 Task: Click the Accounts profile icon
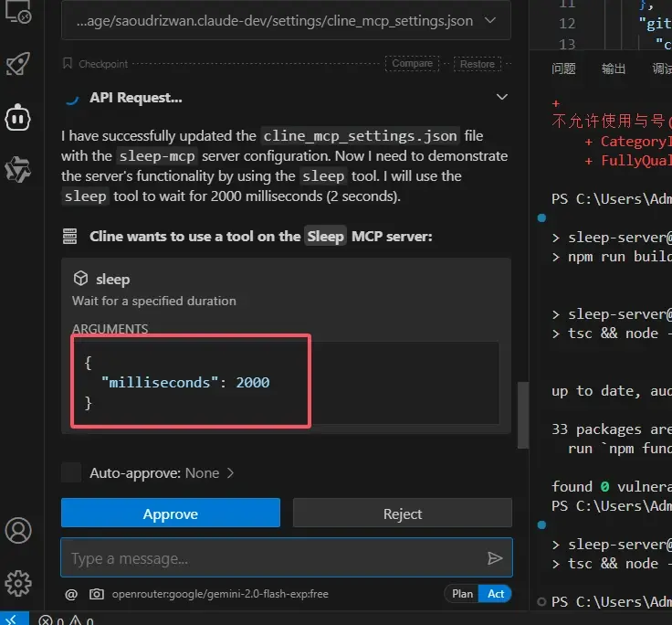(x=18, y=530)
